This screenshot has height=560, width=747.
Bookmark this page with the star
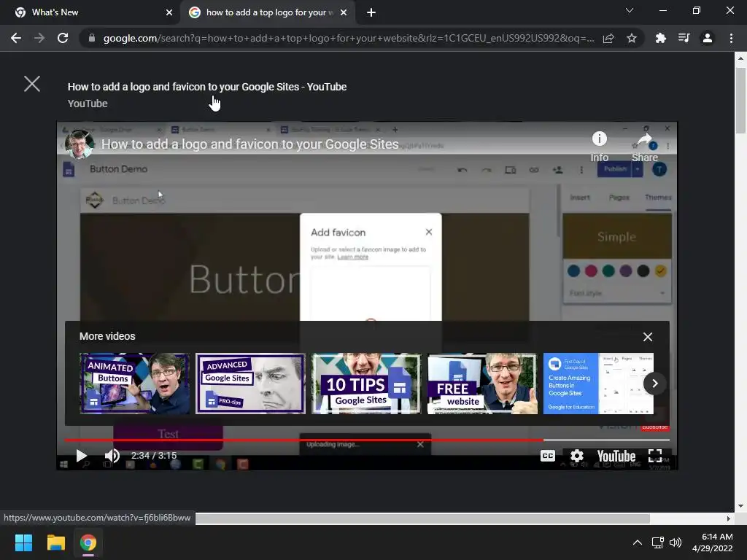pos(632,38)
